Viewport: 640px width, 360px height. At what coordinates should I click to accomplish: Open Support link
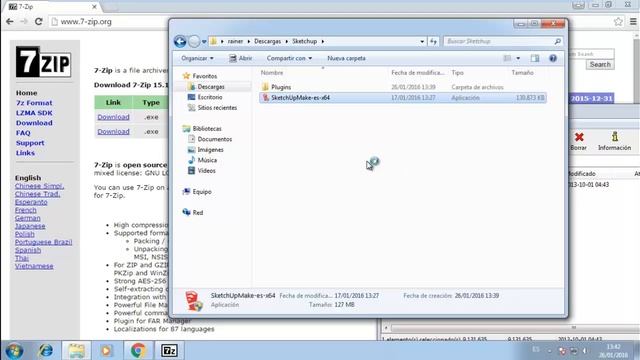click(x=30, y=143)
